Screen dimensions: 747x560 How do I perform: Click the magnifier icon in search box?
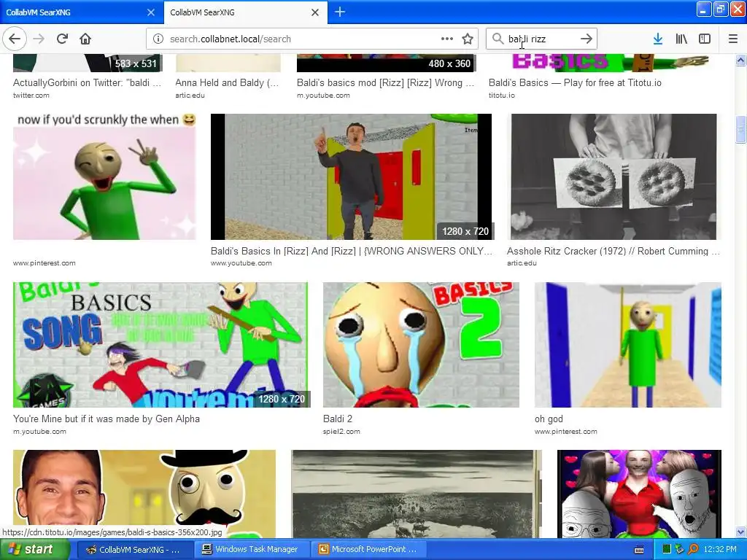click(x=498, y=39)
